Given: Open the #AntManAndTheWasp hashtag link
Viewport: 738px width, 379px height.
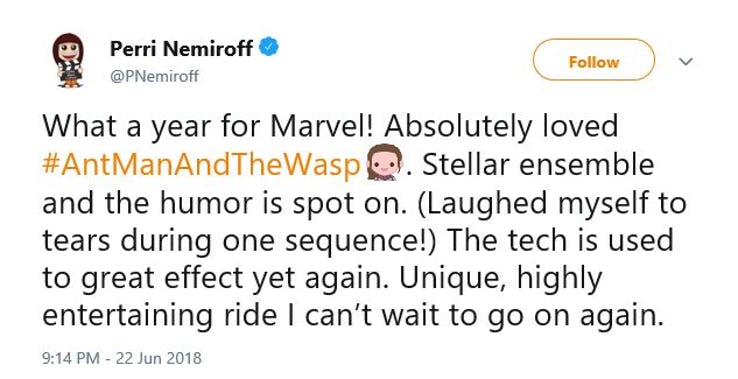Looking at the screenshot, I should 201,165.
